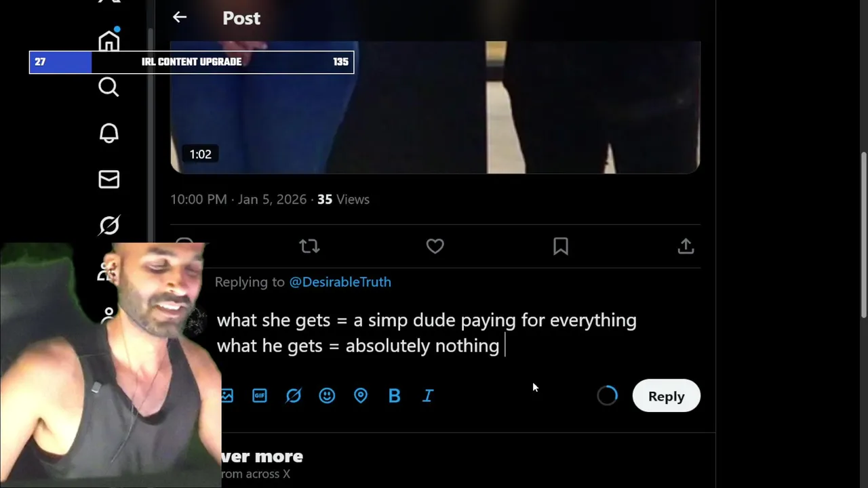Screen dimensions: 868x488
Task: Open Messages envelope icon
Action: (x=109, y=179)
